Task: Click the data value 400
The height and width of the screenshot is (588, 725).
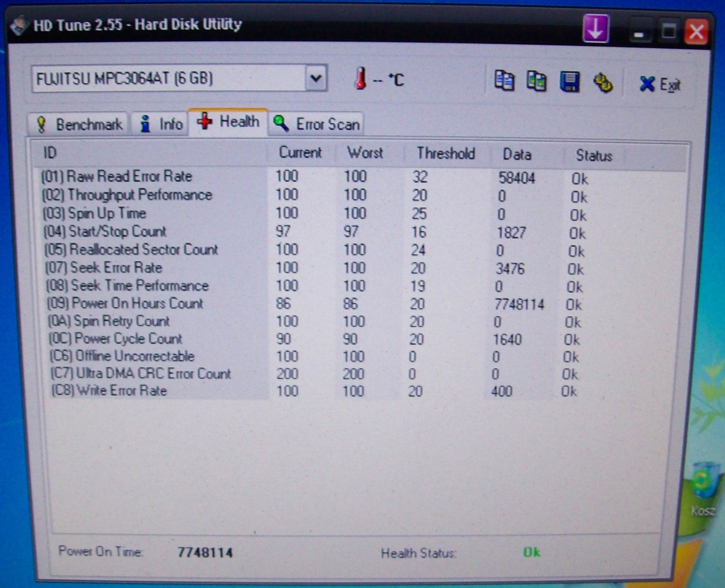Action: click(x=502, y=391)
